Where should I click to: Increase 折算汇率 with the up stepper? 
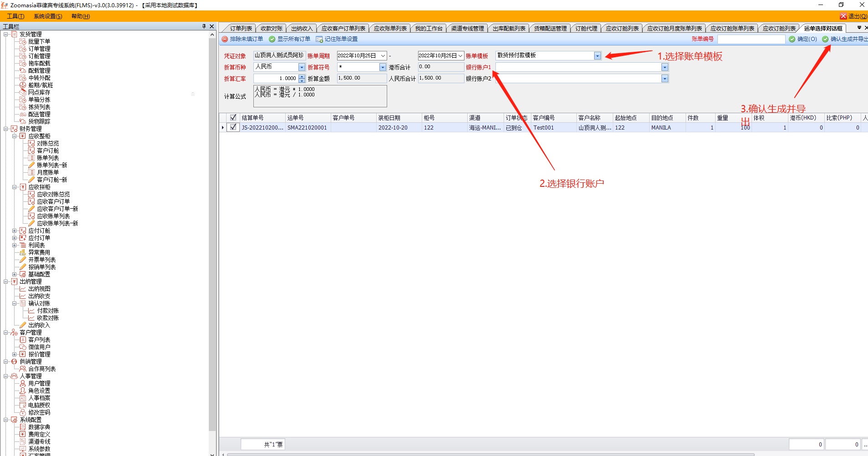point(302,76)
